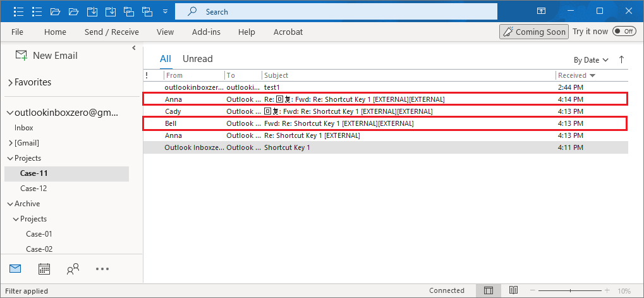Open Customize Quick Access Toolbar dropdown

(x=165, y=11)
